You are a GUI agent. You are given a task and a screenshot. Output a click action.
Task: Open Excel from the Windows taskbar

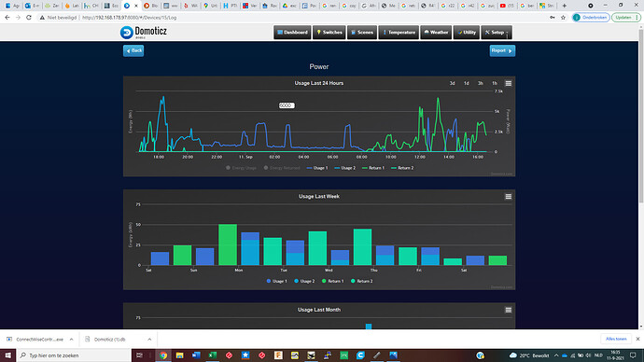213,355
